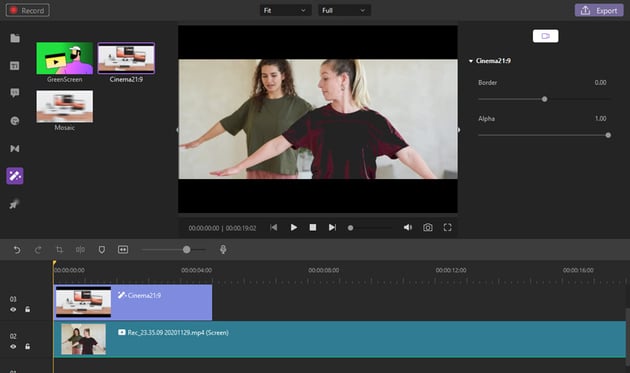630x373 pixels.
Task: Click the Border value 0.00
Action: [600, 82]
